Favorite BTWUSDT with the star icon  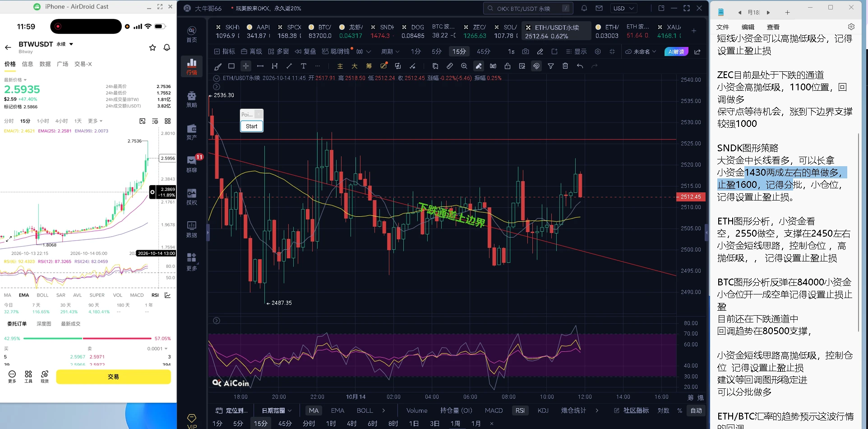152,47
